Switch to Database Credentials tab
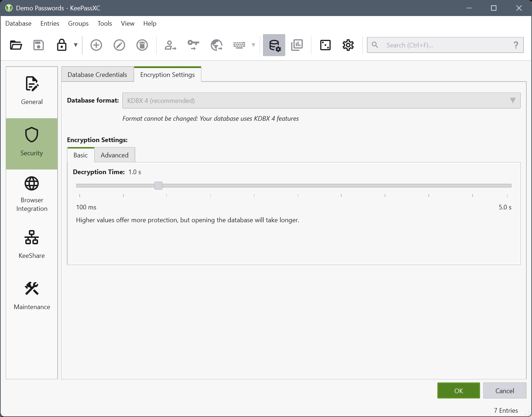532x417 pixels. (97, 75)
